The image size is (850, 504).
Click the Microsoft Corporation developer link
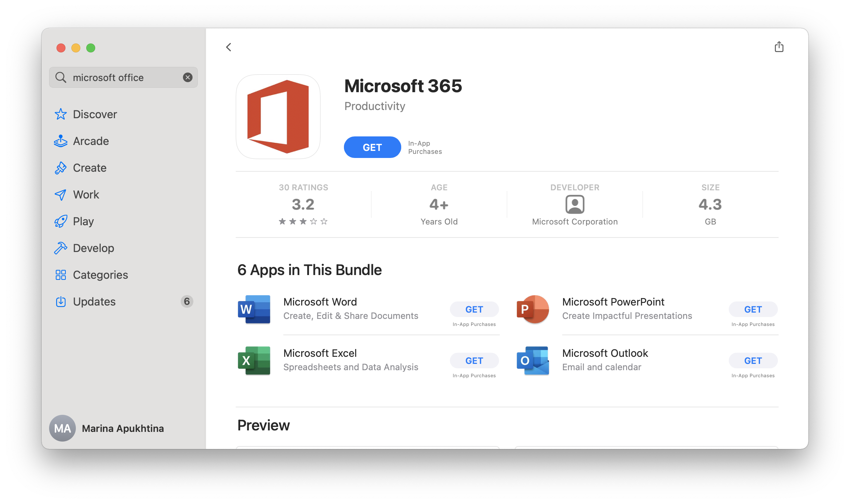coord(574,222)
